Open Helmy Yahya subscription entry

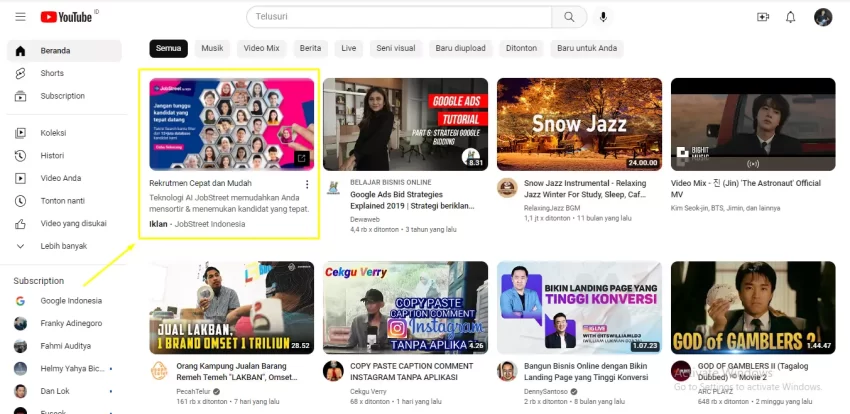pyautogui.click(x=64, y=368)
